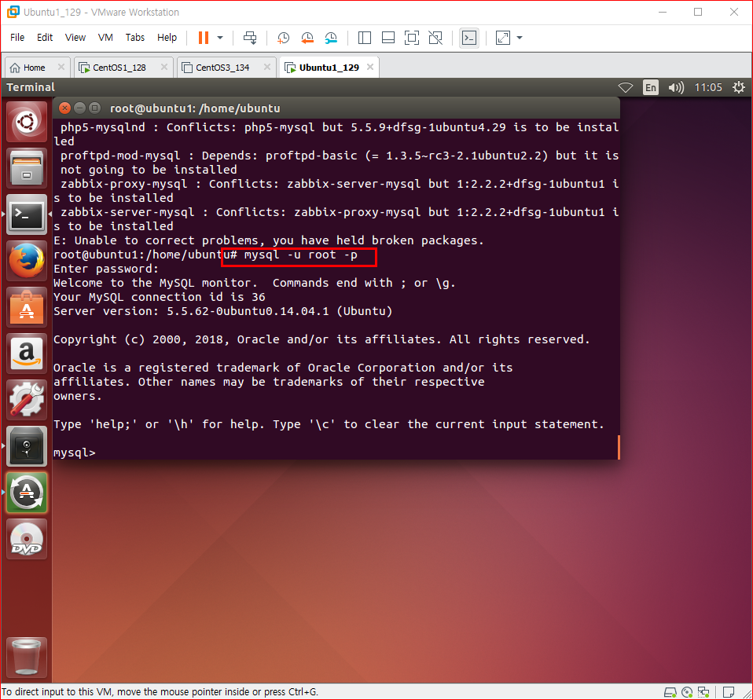Minimize the terminal window
The height and width of the screenshot is (700, 753).
tap(79, 108)
